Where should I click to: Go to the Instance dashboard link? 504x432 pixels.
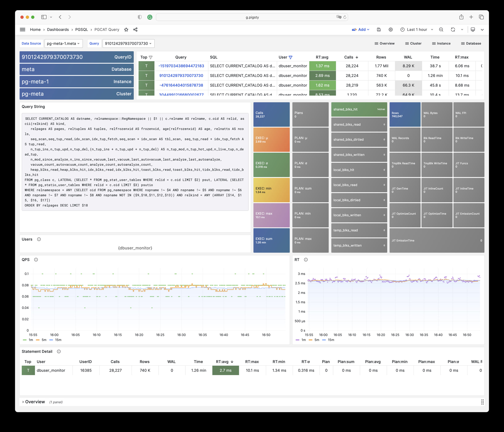click(441, 43)
